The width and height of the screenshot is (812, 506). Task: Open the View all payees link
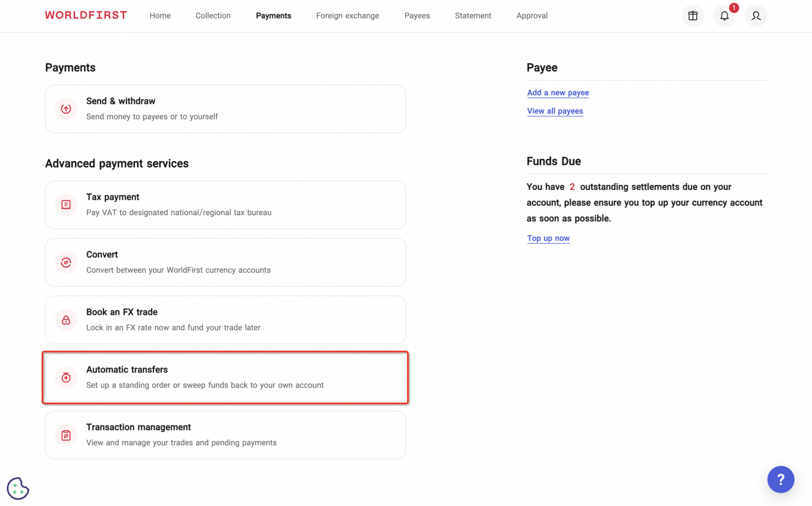pyautogui.click(x=555, y=111)
